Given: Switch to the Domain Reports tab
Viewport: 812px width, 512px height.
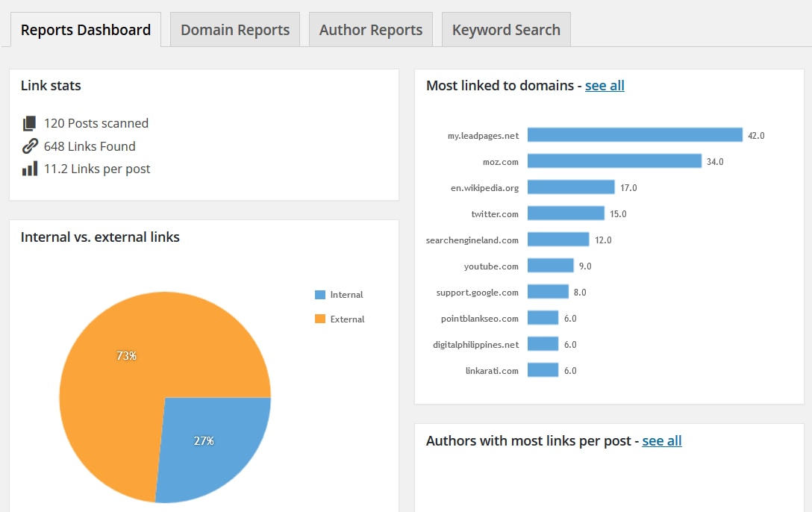Looking at the screenshot, I should click(x=234, y=29).
